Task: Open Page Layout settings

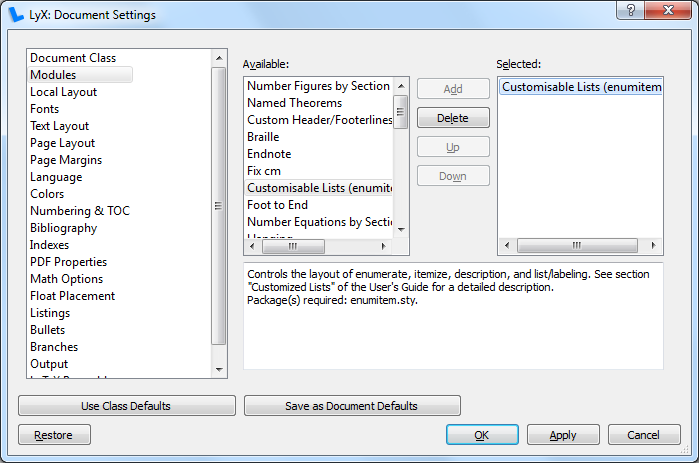Action: 62,143
